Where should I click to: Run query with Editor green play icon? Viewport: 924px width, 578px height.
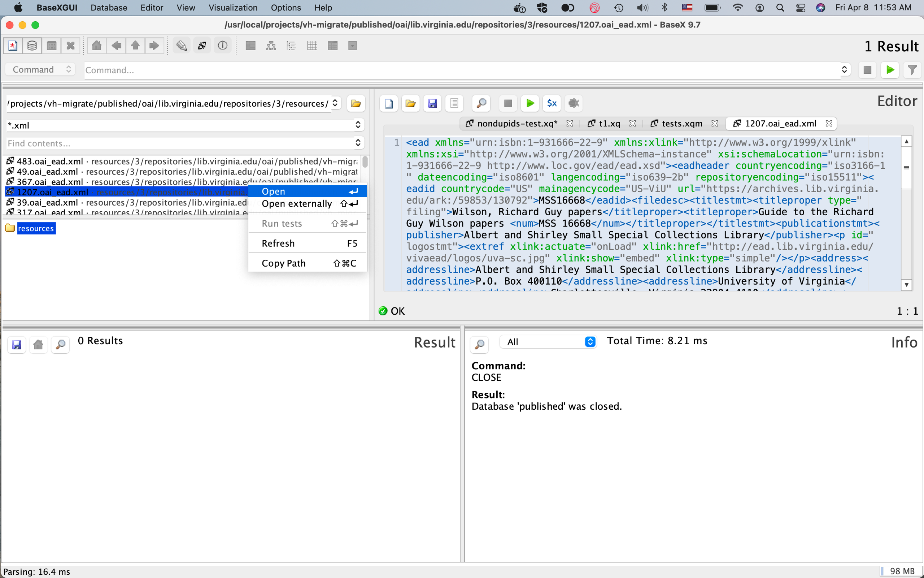530,103
